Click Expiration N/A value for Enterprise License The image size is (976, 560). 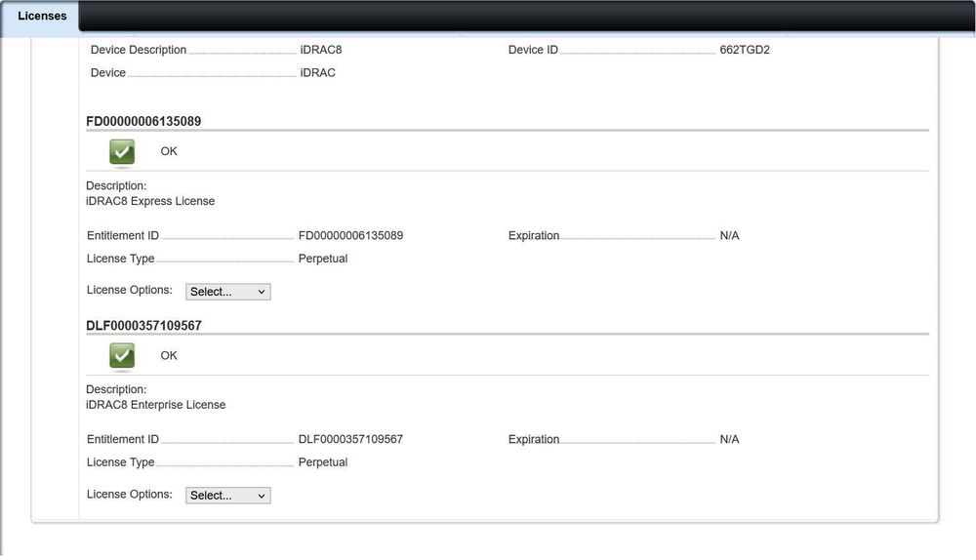click(729, 439)
